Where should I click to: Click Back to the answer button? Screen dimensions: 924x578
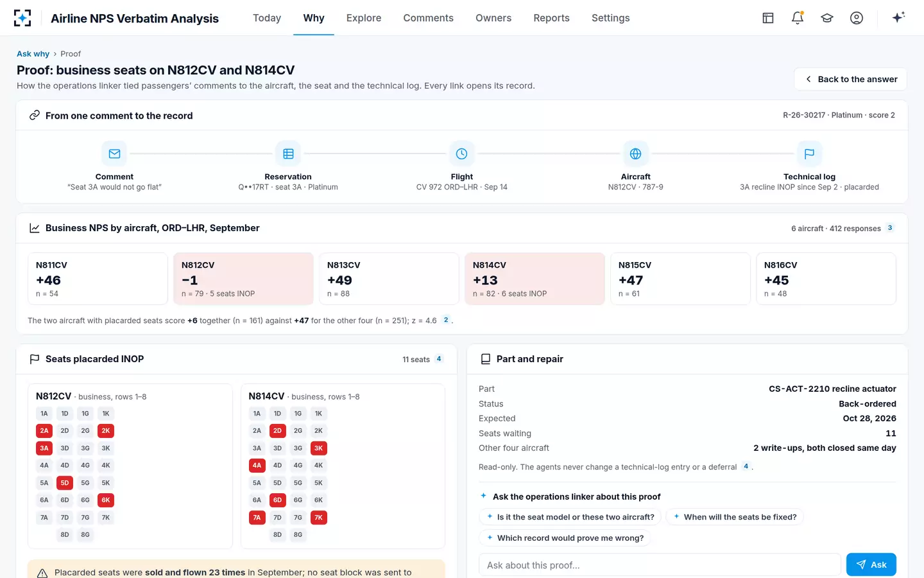pyautogui.click(x=850, y=79)
